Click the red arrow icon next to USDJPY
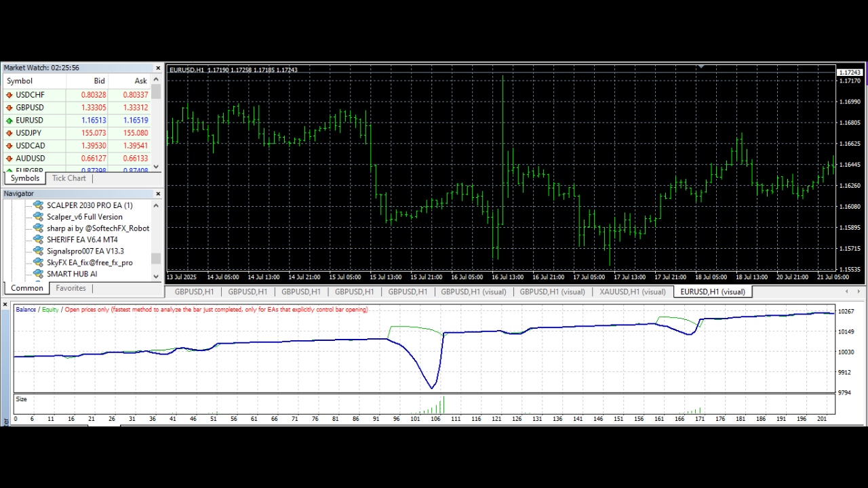 (x=10, y=133)
